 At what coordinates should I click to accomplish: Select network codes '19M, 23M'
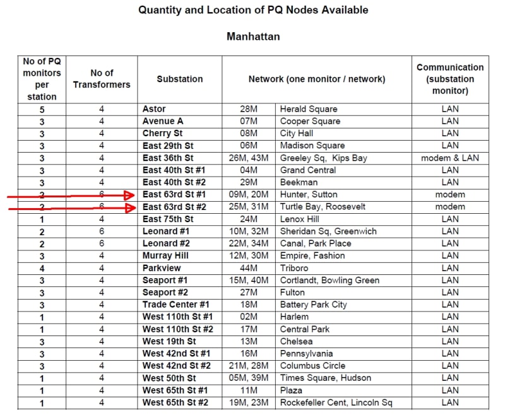coord(249,402)
